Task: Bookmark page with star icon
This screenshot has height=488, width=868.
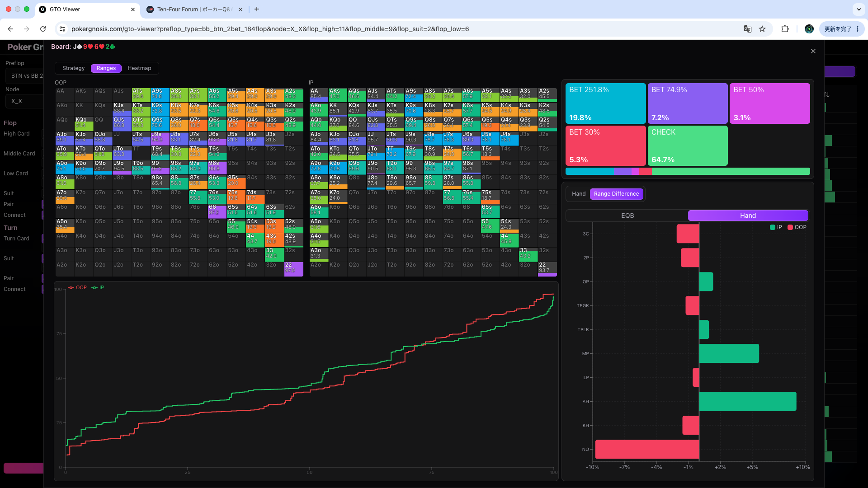Action: click(762, 29)
